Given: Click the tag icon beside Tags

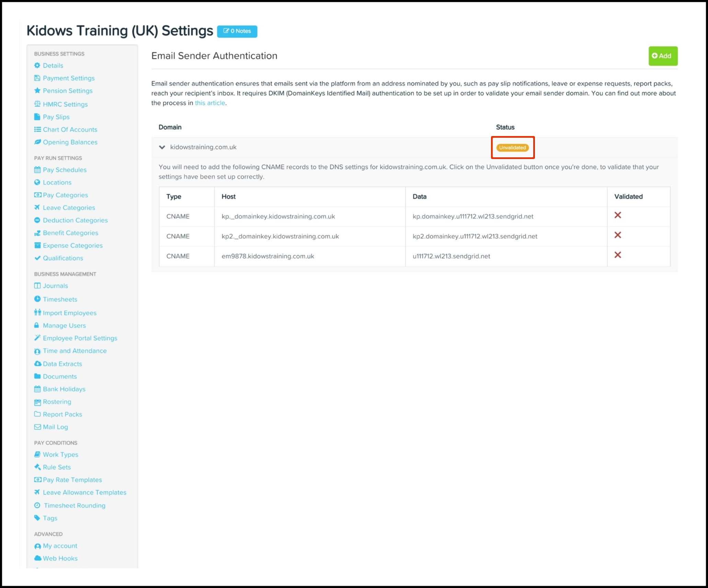Looking at the screenshot, I should coord(37,518).
